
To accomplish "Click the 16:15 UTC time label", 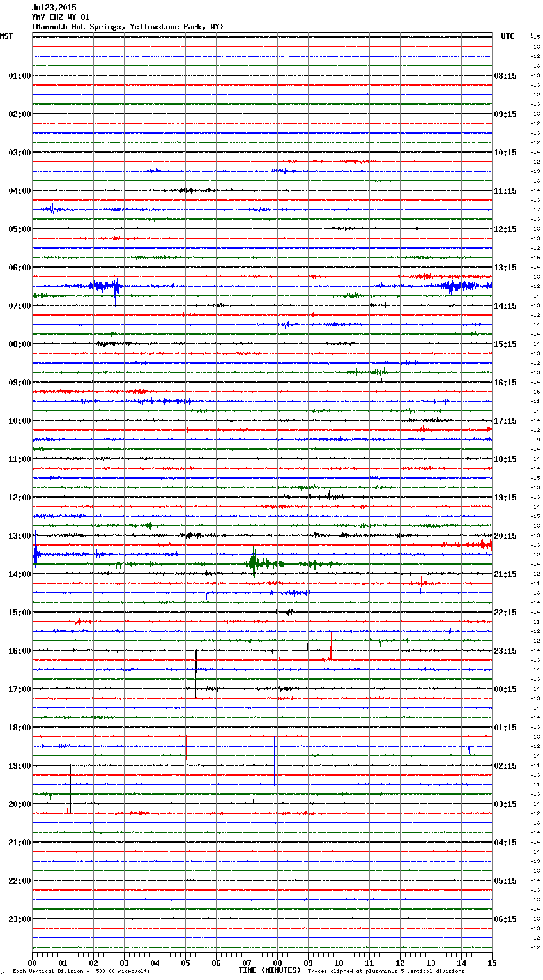I will click(x=505, y=383).
